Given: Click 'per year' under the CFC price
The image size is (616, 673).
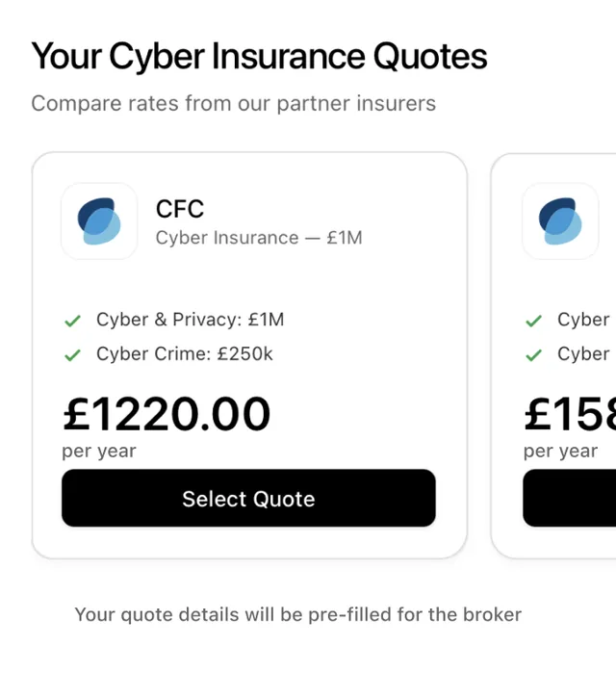Looking at the screenshot, I should pos(99,452).
